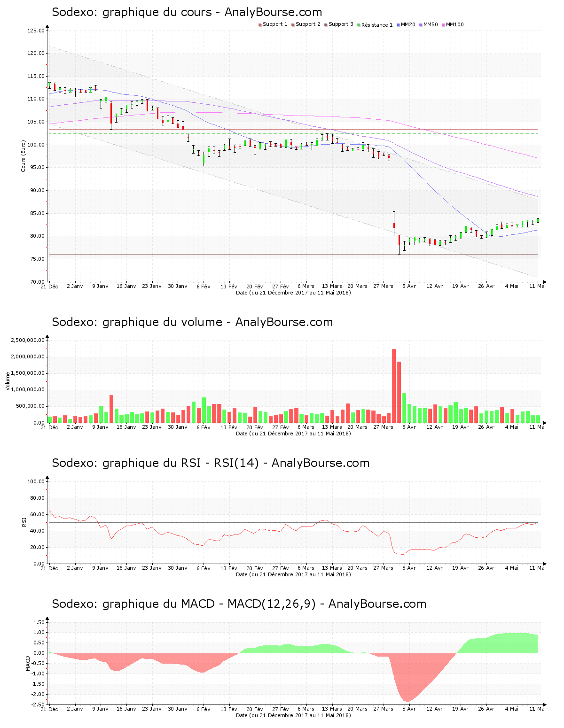Click the "9 Janv" date under the RSI chart
The height and width of the screenshot is (728, 564).
pos(101,568)
